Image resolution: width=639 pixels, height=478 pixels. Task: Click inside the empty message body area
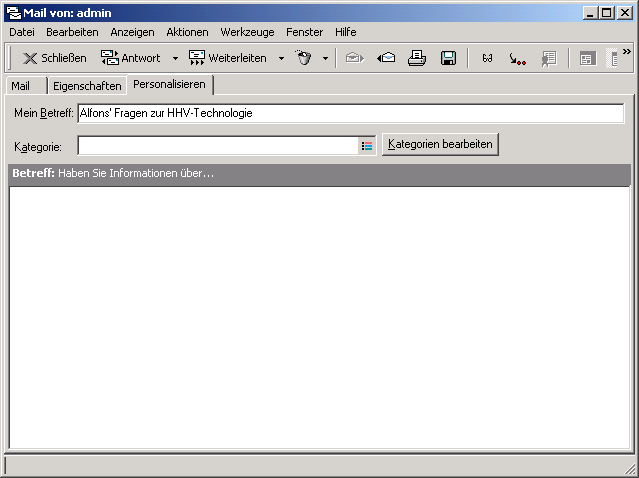point(320,317)
